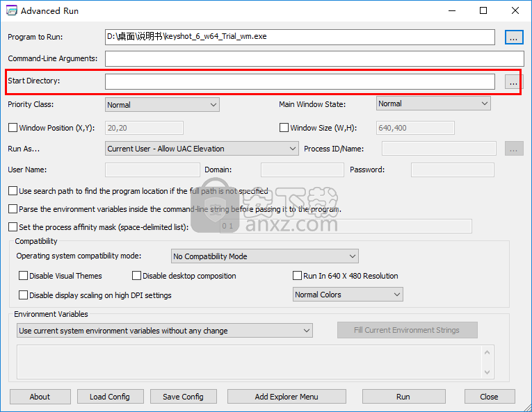Click the Run button

click(403, 397)
